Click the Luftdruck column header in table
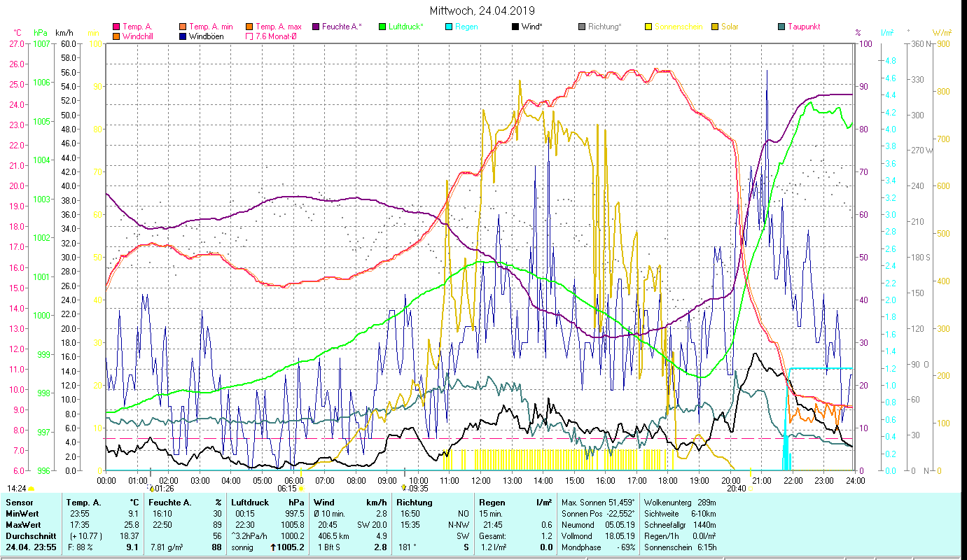 point(249,503)
